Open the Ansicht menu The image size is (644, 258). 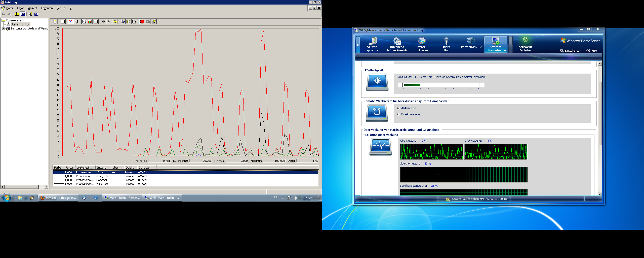[32, 8]
